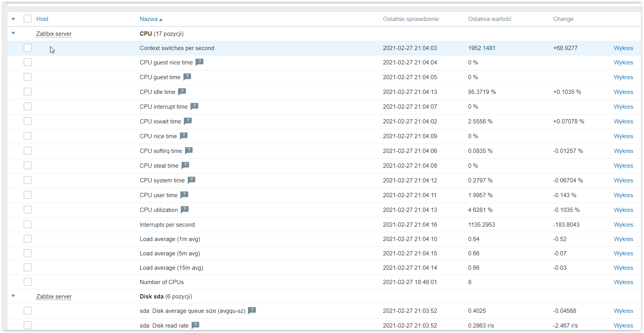Viewport: 644px width, 333px height.
Task: Open the Zabbix server host in Disk sda group
Action: pos(54,297)
